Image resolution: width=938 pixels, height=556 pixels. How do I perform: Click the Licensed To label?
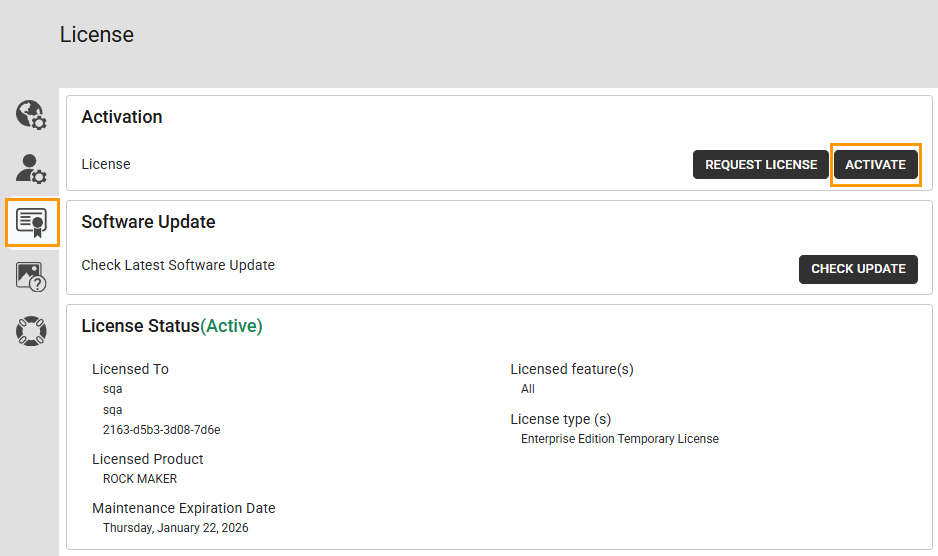pyautogui.click(x=130, y=369)
